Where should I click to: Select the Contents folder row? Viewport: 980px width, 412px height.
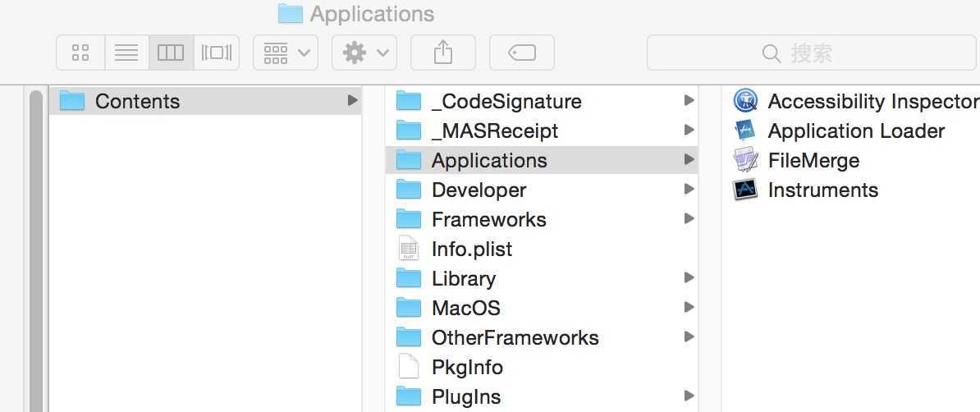[205, 101]
